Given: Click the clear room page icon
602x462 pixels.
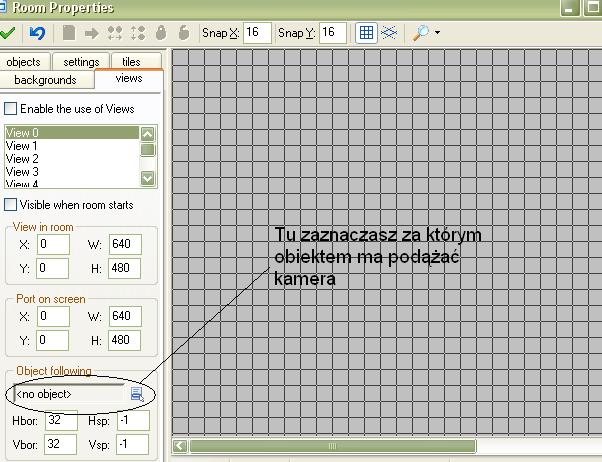Looking at the screenshot, I should point(68,33).
